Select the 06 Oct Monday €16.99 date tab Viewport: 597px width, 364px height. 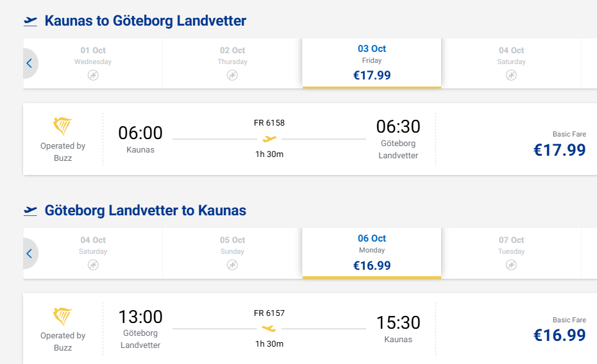coord(372,253)
